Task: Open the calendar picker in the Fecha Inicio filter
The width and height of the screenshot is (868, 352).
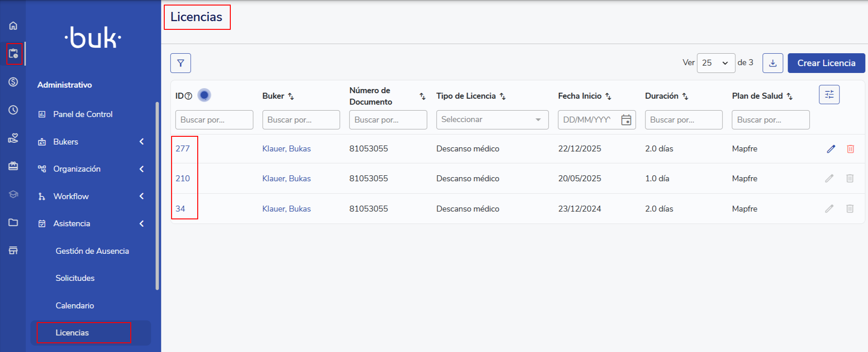Action: 626,120
